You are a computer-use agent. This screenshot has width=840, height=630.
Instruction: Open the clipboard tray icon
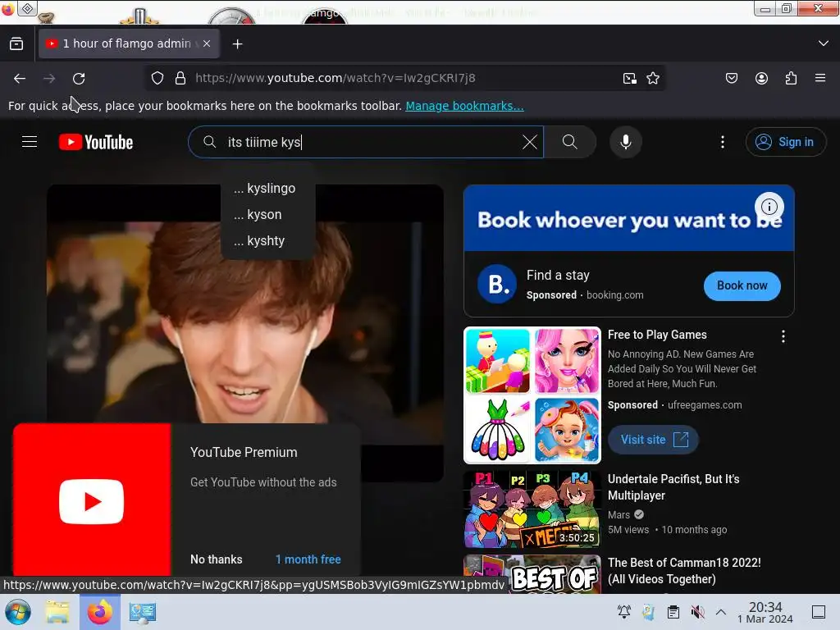coord(673,611)
